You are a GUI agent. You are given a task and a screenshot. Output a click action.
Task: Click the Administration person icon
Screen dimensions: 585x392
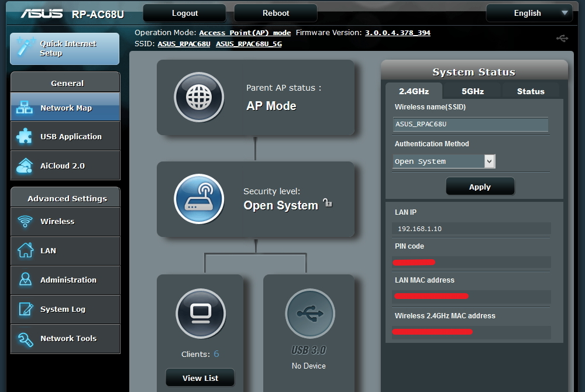[x=25, y=279]
